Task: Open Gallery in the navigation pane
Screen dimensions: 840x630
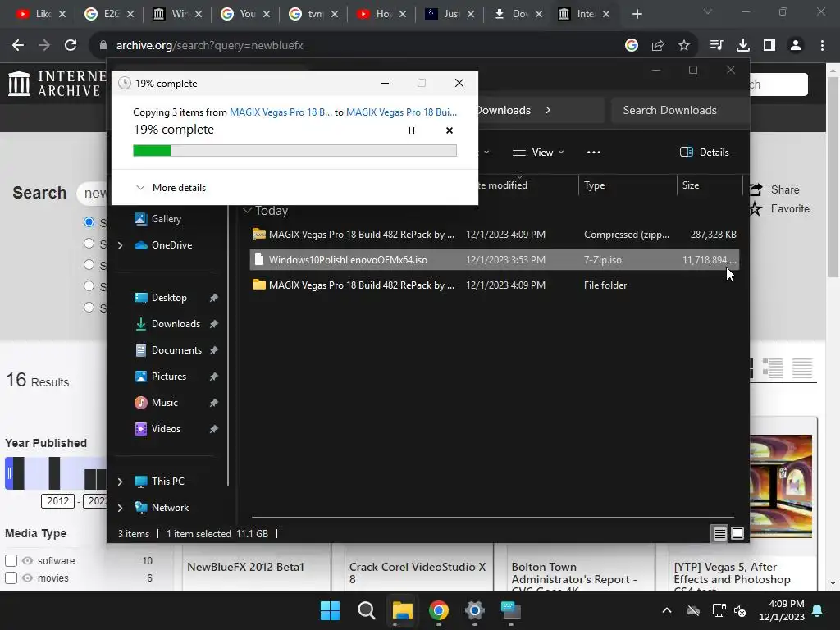Action: [x=166, y=218]
